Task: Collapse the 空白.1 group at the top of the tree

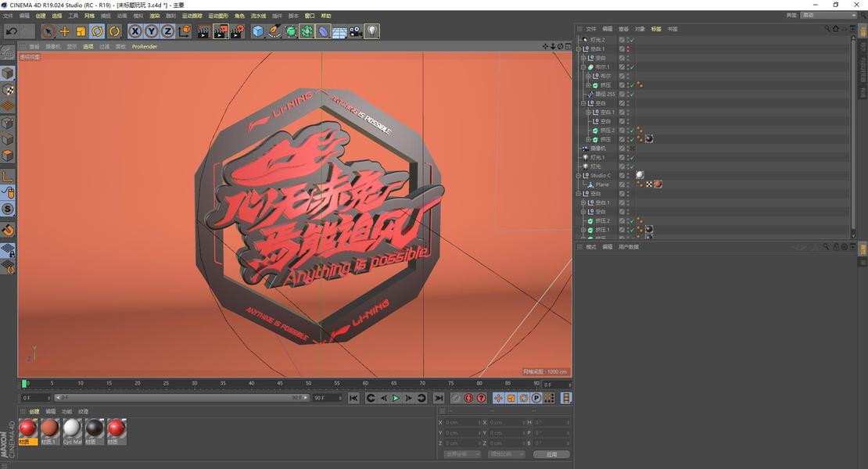Action: (579, 48)
